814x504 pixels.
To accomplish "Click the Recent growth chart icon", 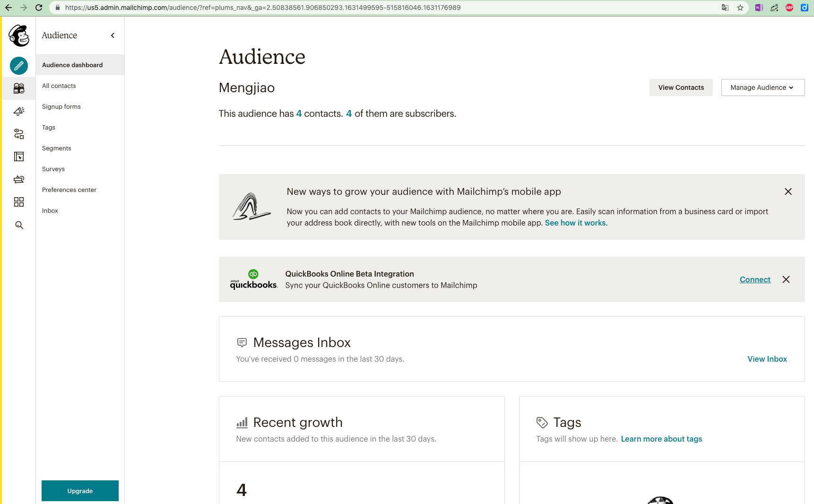I will [x=242, y=423].
